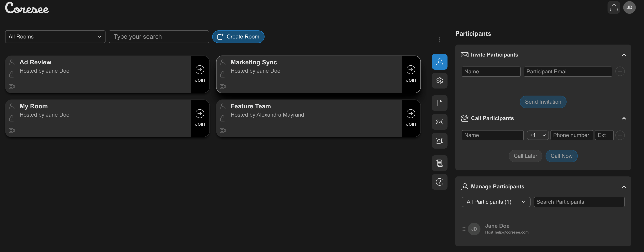The height and width of the screenshot is (252, 644).
Task: Focus the Search Participants field
Action: pyautogui.click(x=579, y=202)
